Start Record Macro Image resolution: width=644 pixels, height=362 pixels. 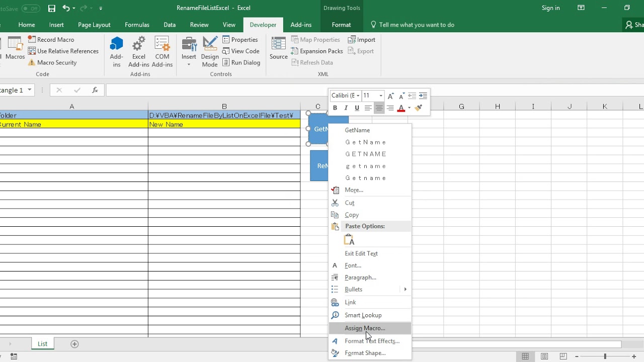[x=51, y=40]
